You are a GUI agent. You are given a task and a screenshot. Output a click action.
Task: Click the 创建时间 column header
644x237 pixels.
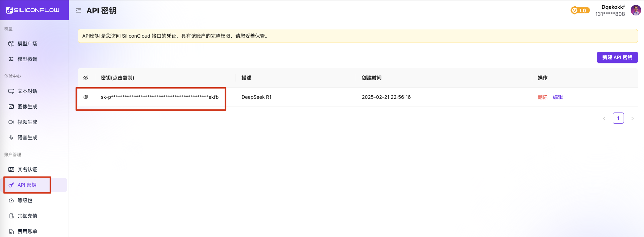coord(372,78)
